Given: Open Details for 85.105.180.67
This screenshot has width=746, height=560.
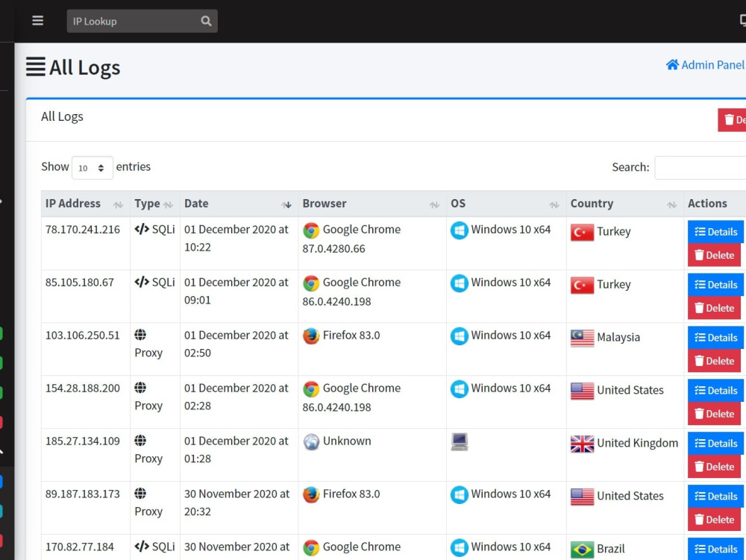Looking at the screenshot, I should point(715,285).
